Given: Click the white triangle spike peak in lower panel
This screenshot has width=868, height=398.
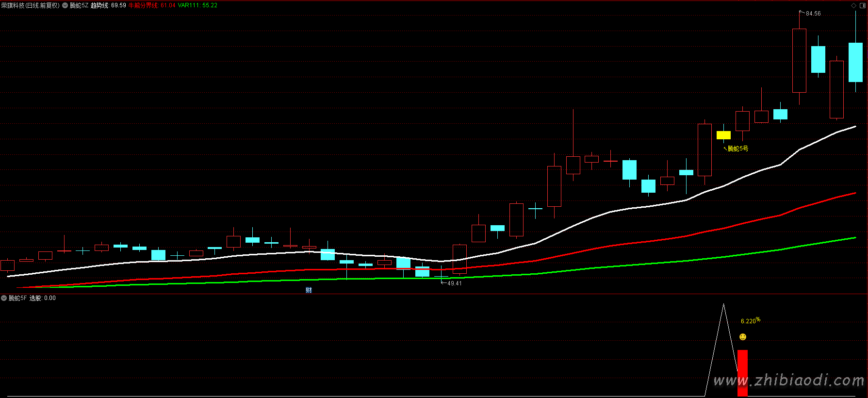Looking at the screenshot, I should tap(723, 305).
